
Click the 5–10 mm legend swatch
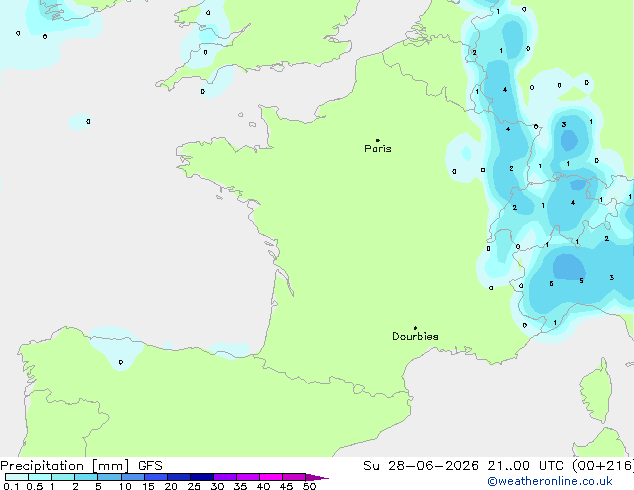click(x=109, y=477)
